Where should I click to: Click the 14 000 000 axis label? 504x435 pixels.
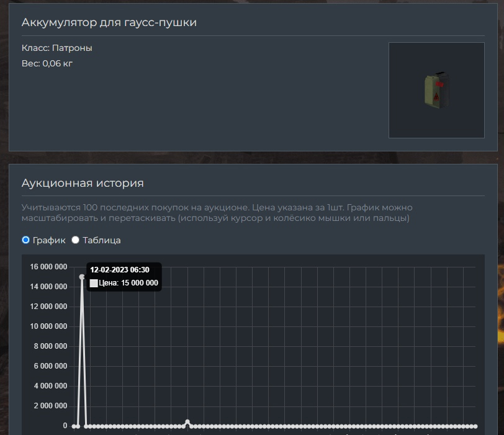click(48, 287)
